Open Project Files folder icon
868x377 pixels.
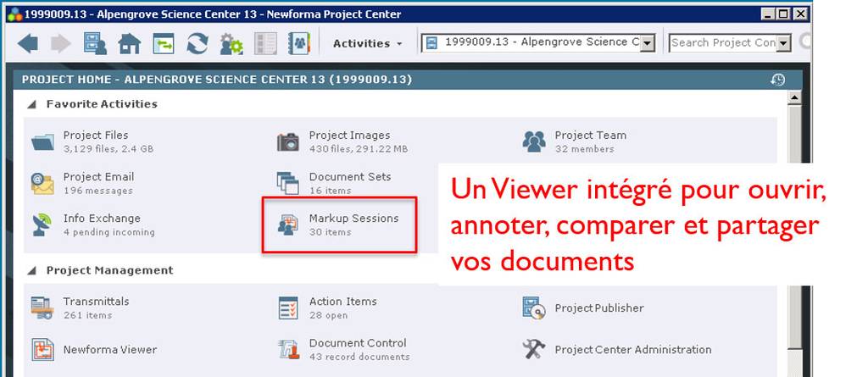click(x=42, y=141)
